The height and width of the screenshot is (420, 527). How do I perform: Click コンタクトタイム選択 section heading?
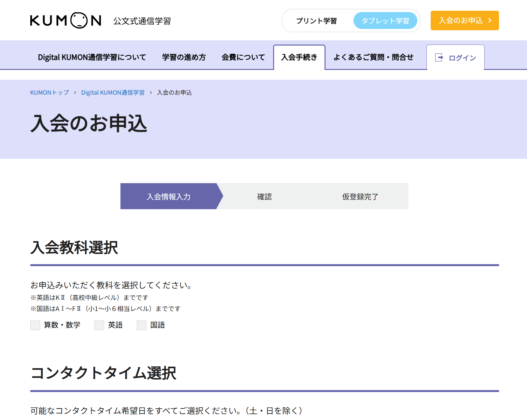[104, 373]
